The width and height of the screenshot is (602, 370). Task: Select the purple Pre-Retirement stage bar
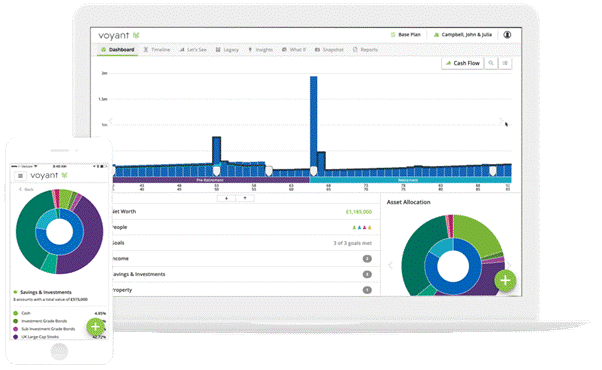[x=211, y=180]
